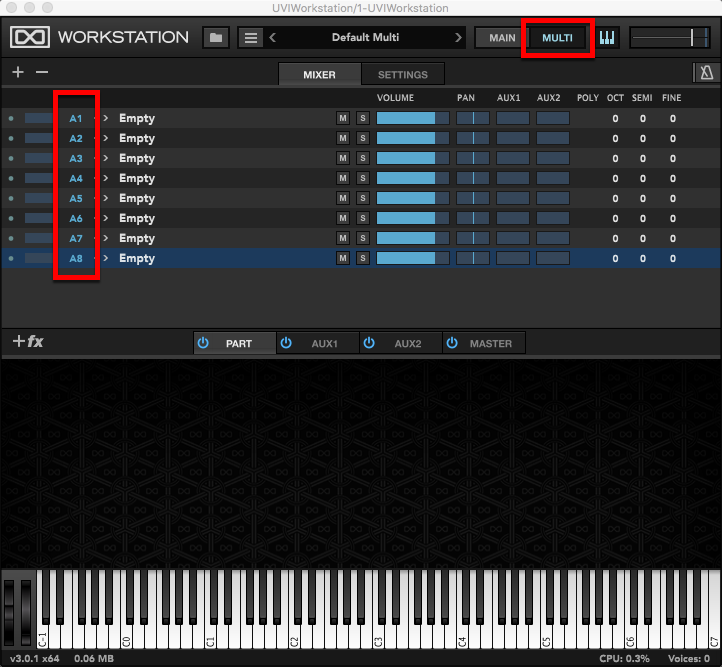Screen dimensions: 722x667
Task: Toggle AUX1 effects power button
Action: coord(286,343)
